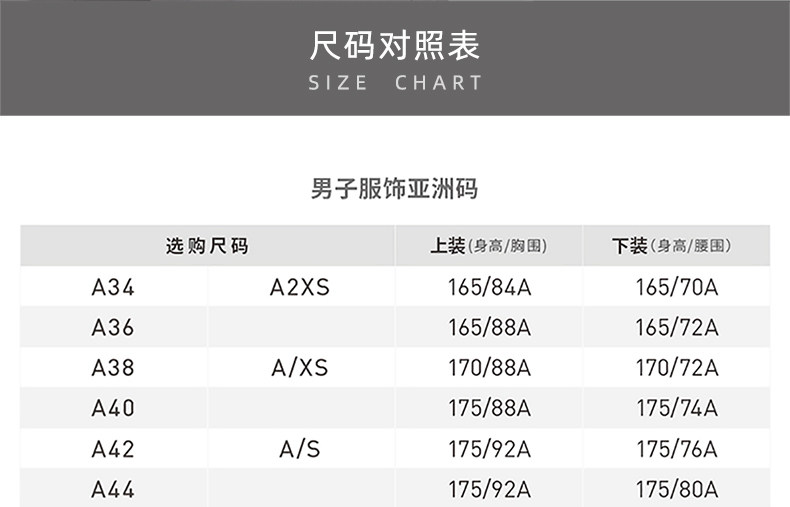The width and height of the screenshot is (790, 507).
Task: Choose the A38 size cell
Action: pos(113,368)
